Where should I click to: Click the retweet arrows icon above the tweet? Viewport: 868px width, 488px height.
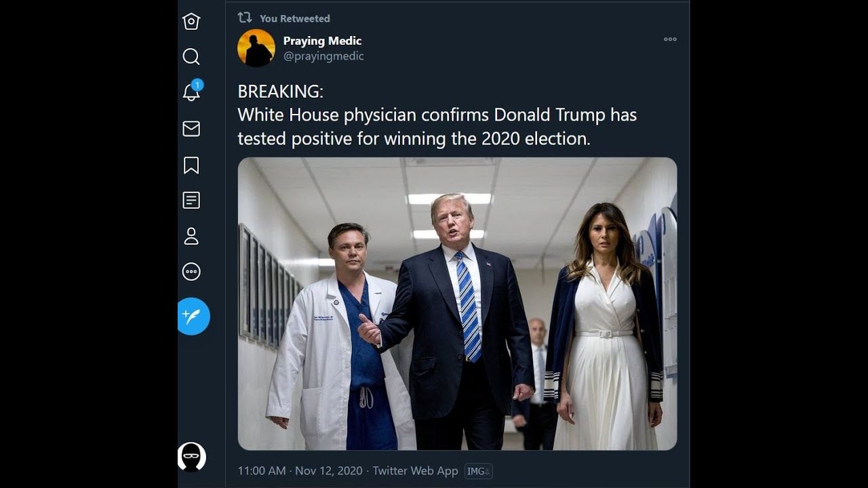245,18
